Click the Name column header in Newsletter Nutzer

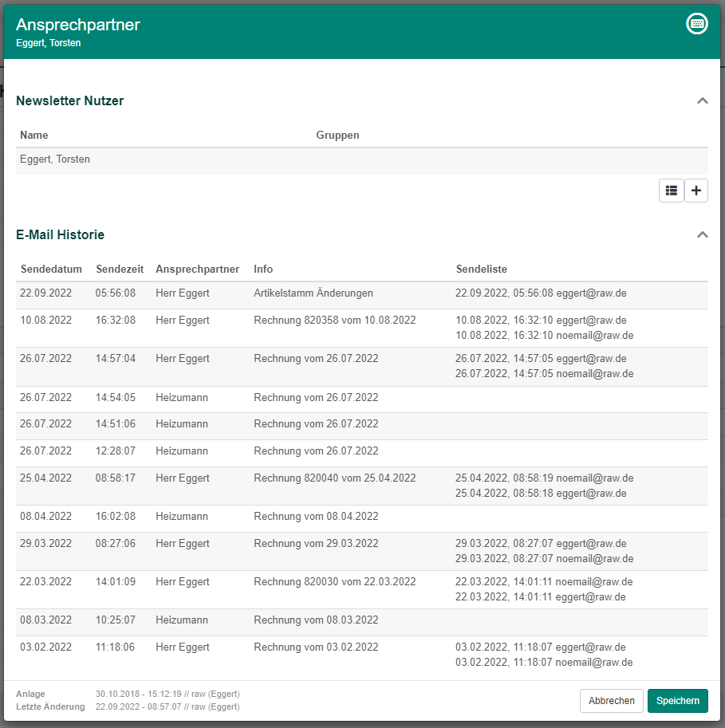[x=34, y=136]
